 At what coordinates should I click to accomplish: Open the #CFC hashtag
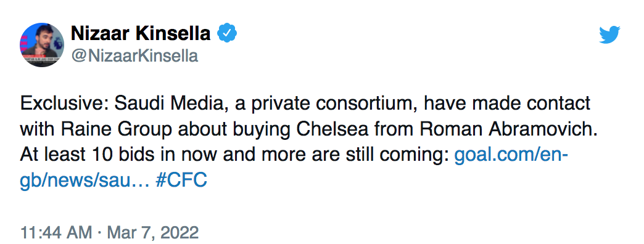pyautogui.click(x=181, y=180)
